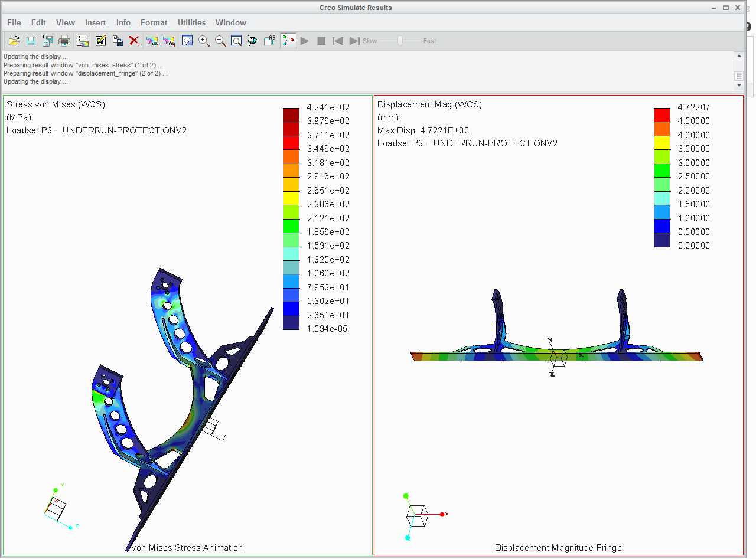
Task: Open the Insert menu
Action: tap(96, 22)
